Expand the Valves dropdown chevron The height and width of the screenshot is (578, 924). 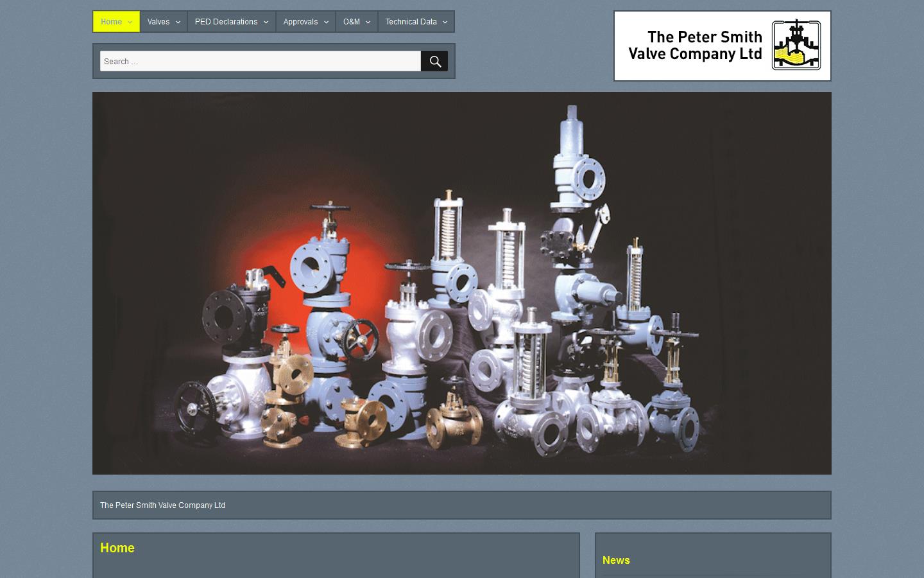178,21
